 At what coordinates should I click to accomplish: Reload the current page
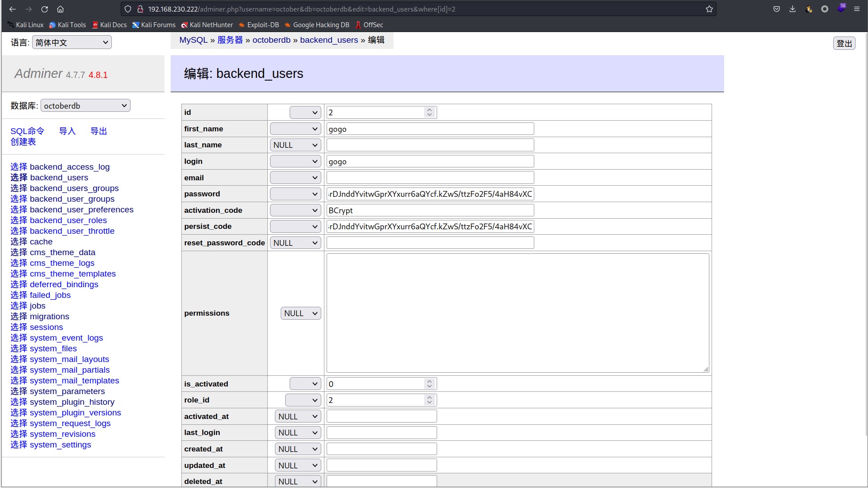45,9
